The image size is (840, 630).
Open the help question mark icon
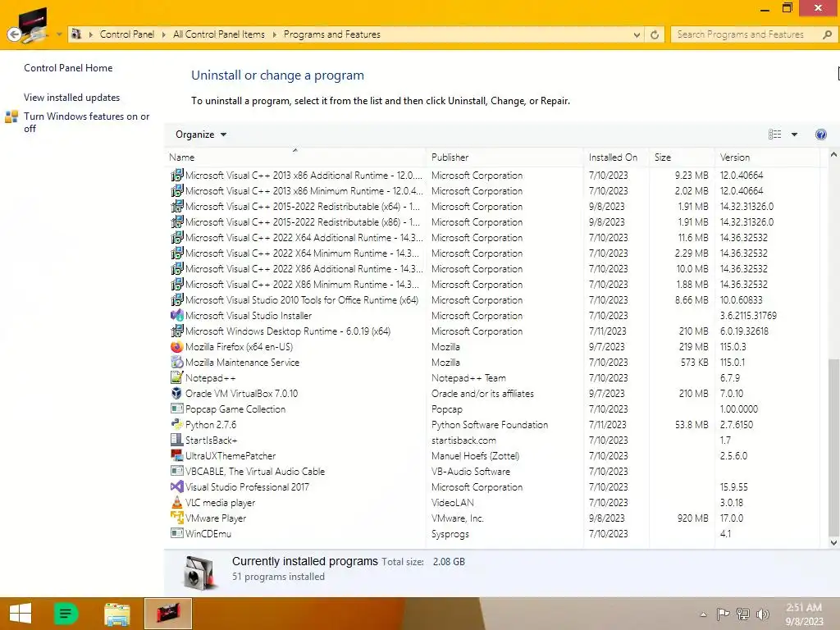click(x=820, y=135)
